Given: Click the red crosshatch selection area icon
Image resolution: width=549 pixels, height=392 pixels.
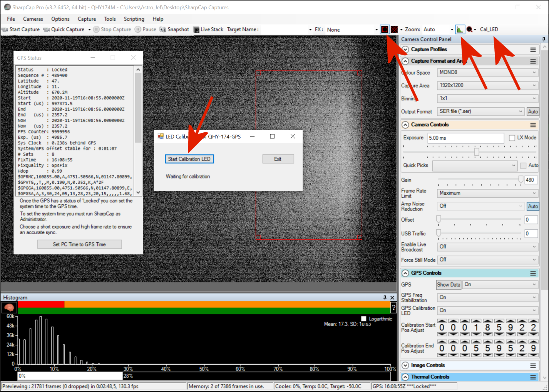Looking at the screenshot, I should (394, 29).
